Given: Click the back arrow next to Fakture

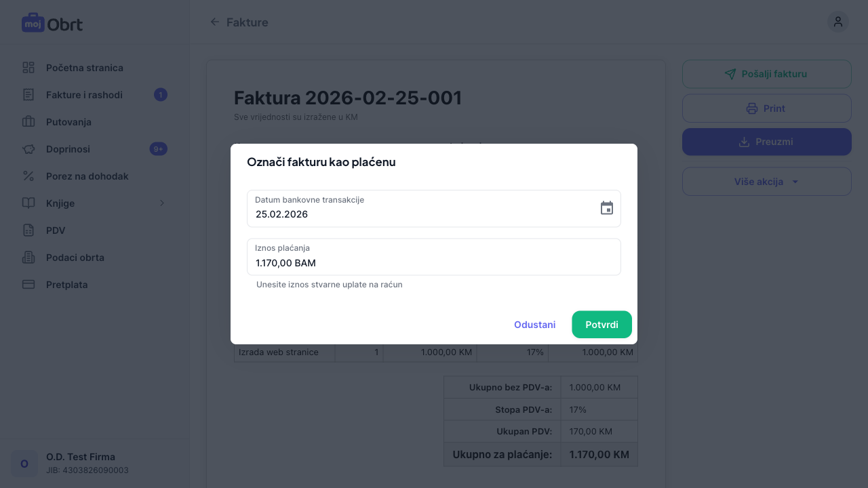Looking at the screenshot, I should (215, 22).
